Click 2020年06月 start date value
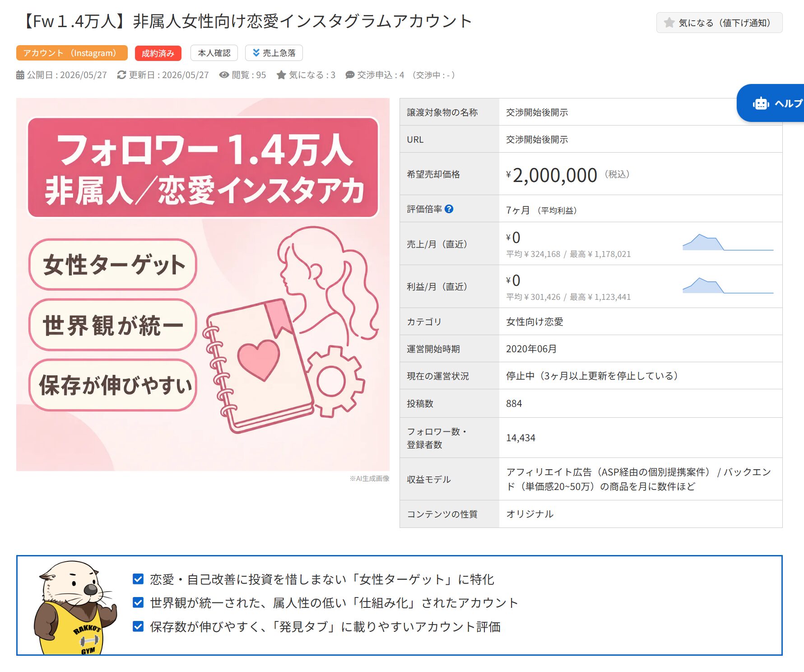 tap(531, 349)
